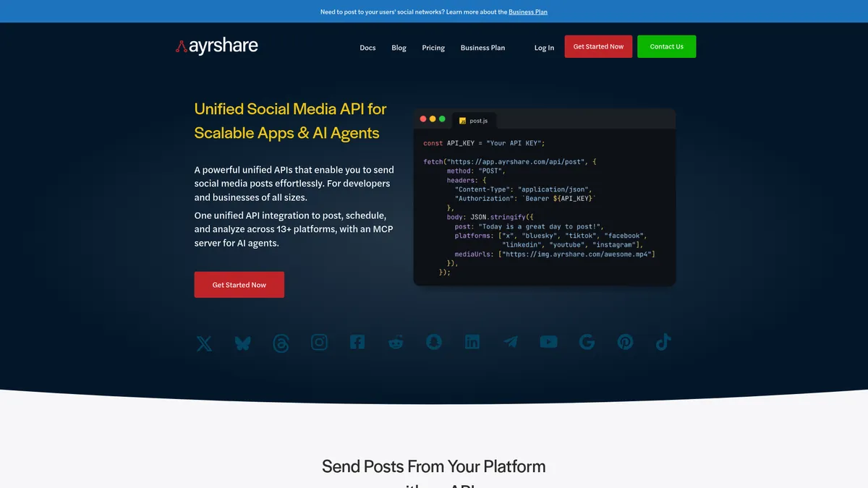Open Business Plan in the navigation bar
This screenshot has height=488, width=868.
tap(482, 48)
